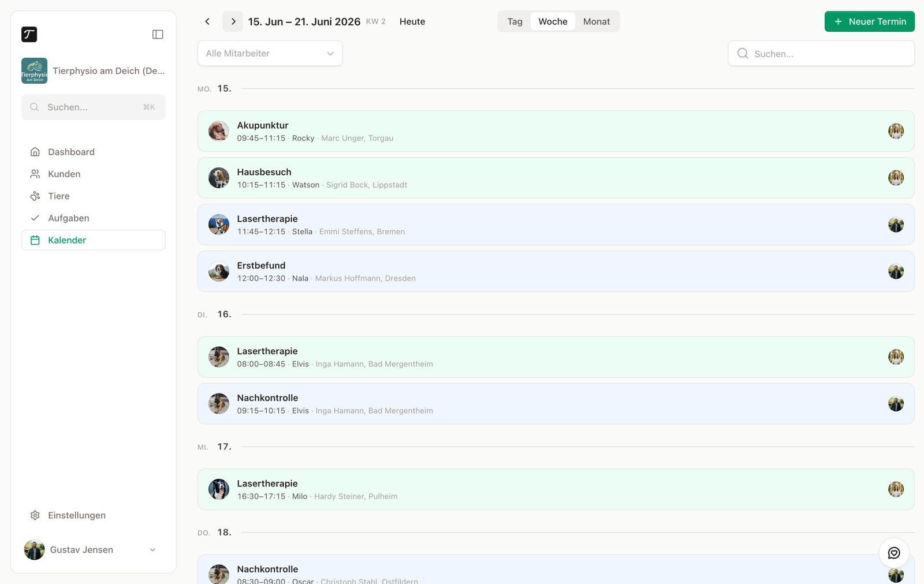Open Tiere paw icon in sidebar
The height and width of the screenshot is (584, 924).
(x=35, y=196)
